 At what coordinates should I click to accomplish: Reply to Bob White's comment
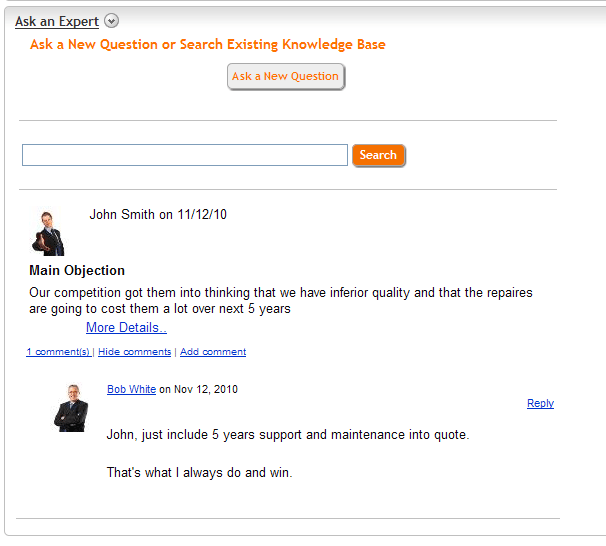pos(540,404)
